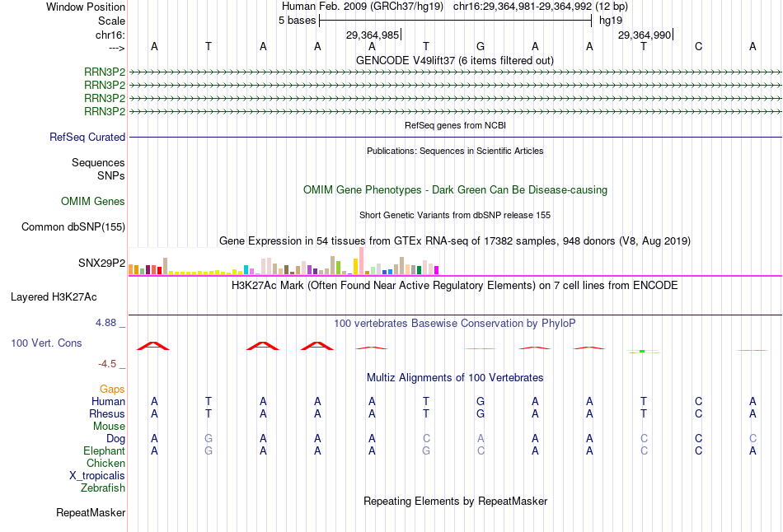Click the Human Feb. 2009 (GRCh37/hg19) assembly text
This screenshot has height=532, width=783.
pos(363,7)
